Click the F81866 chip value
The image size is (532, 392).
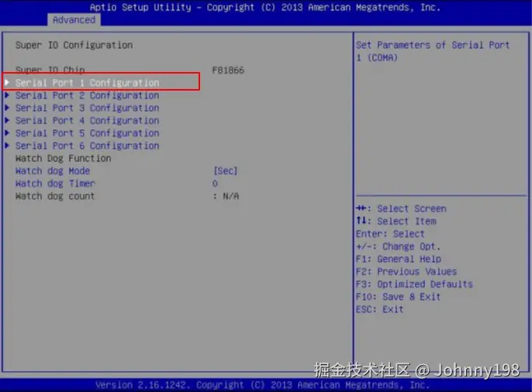[228, 70]
